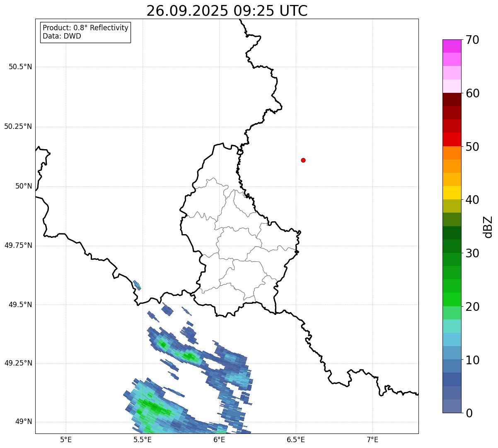Click the colorbar tick label 30
Image resolution: width=498 pixels, height=448 pixels.
pos(473,253)
